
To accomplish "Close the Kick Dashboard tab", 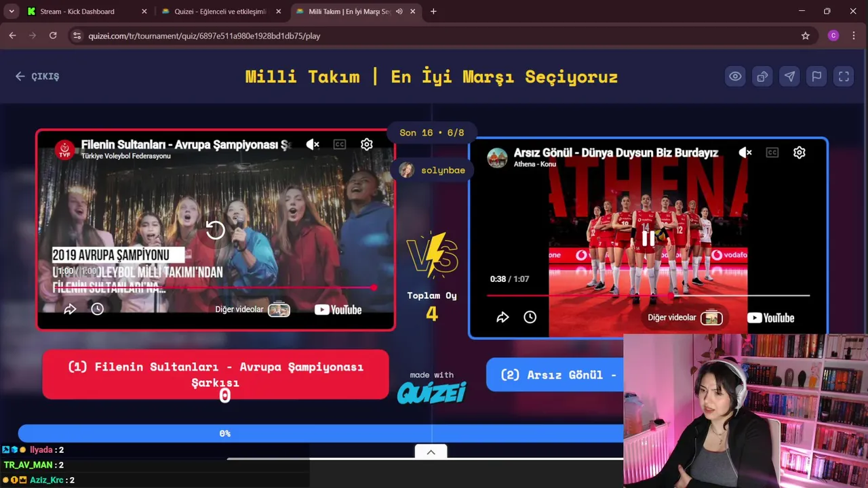I will point(144,12).
